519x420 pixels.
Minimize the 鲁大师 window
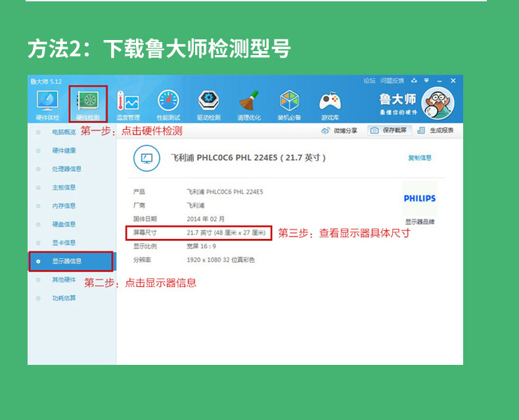[x=440, y=81]
